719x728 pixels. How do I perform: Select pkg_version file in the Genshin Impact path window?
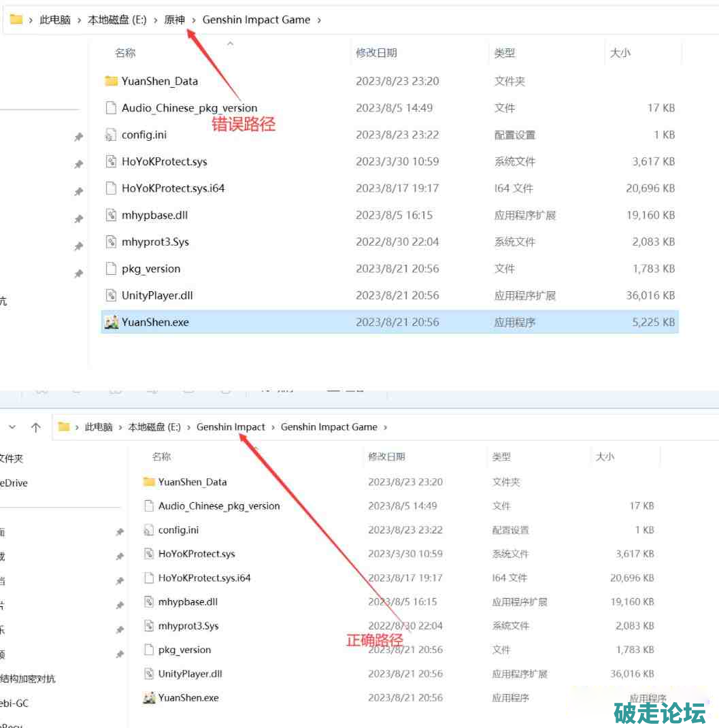click(184, 650)
